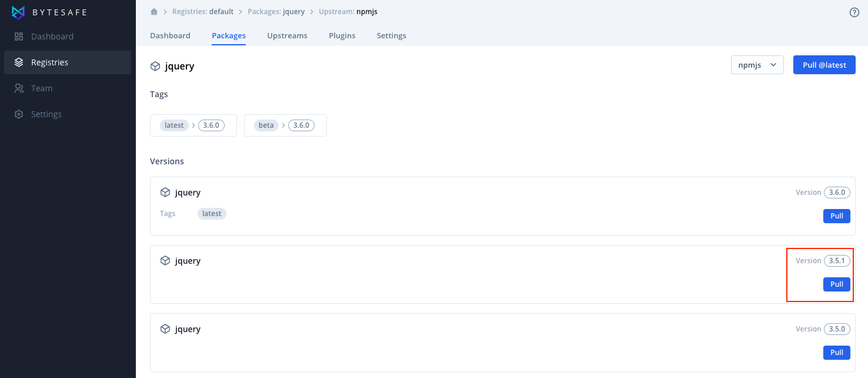868x378 pixels.
Task: Click jquery title in the 3.6.0 card
Action: (188, 193)
